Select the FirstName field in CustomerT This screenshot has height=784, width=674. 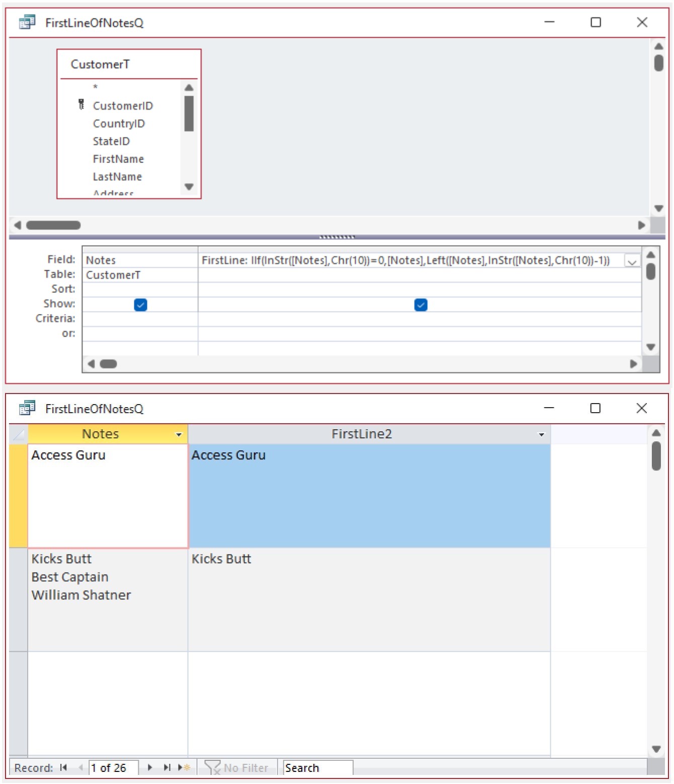pos(118,159)
